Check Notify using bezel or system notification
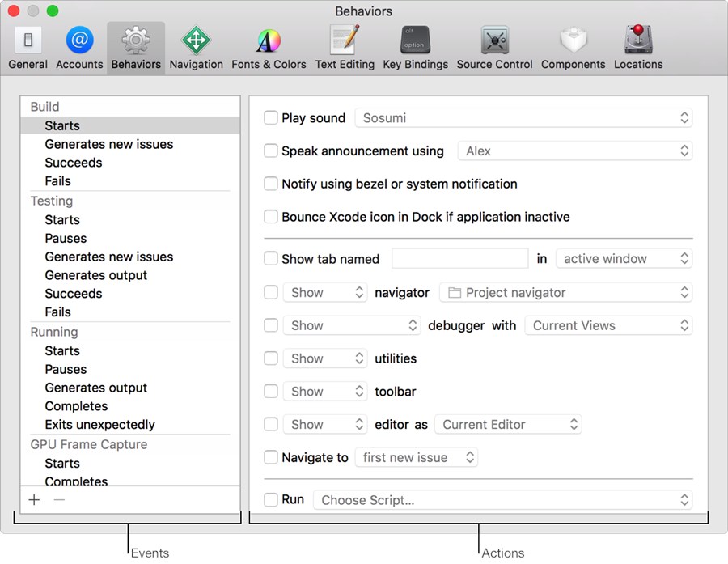The image size is (728, 564). (271, 184)
